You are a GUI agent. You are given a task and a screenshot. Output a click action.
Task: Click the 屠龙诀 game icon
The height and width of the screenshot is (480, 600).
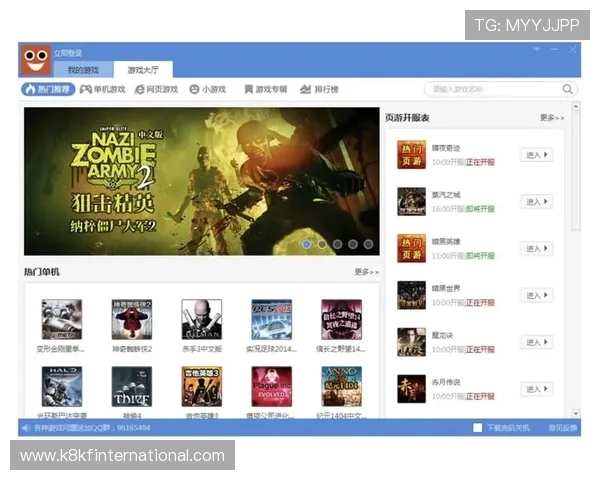(411, 342)
